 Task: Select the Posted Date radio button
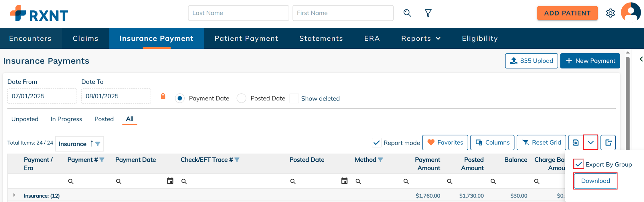pos(241,98)
